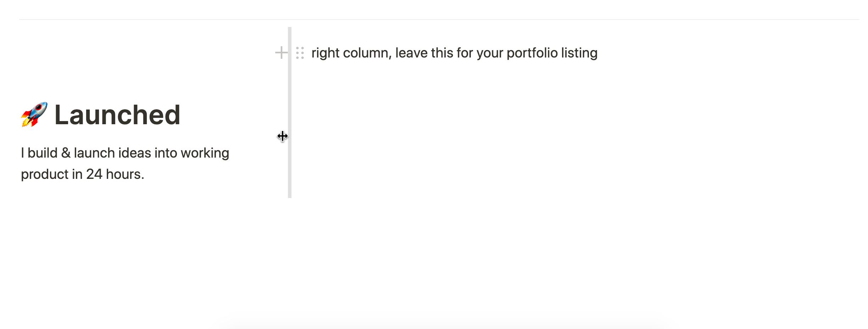Click the 'product in 24 hours.' line
The width and height of the screenshot is (868, 329).
pos(82,174)
